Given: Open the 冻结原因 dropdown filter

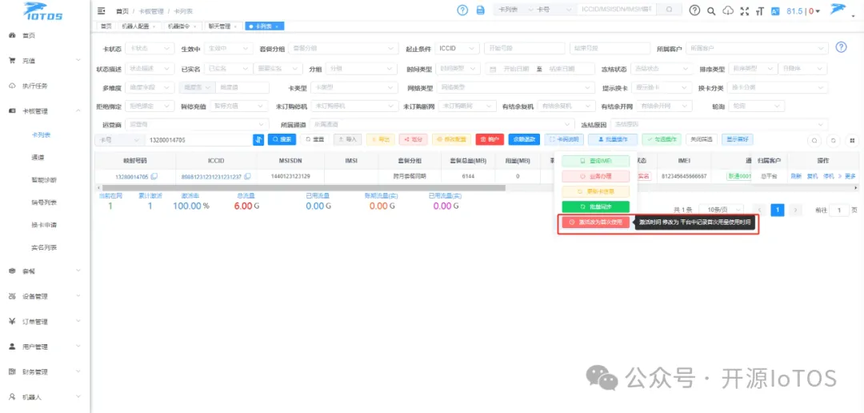Looking at the screenshot, I should click(x=719, y=124).
